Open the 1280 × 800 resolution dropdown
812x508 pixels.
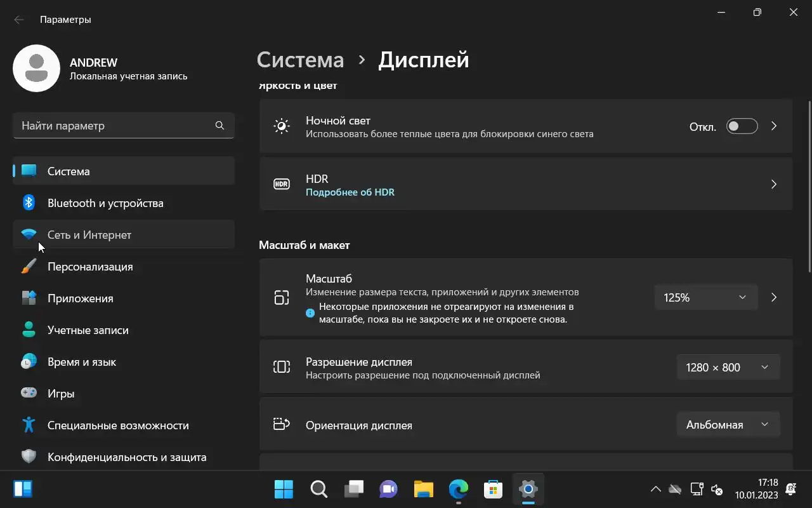click(x=728, y=367)
